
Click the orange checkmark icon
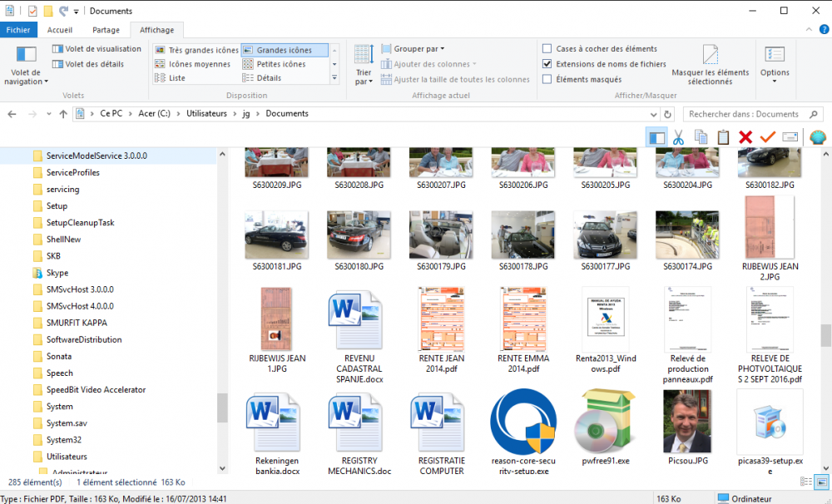pos(767,137)
